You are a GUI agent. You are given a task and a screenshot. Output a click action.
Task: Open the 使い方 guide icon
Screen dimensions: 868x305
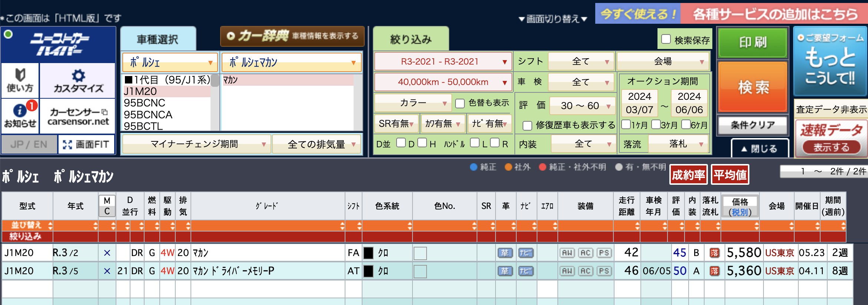(x=20, y=80)
